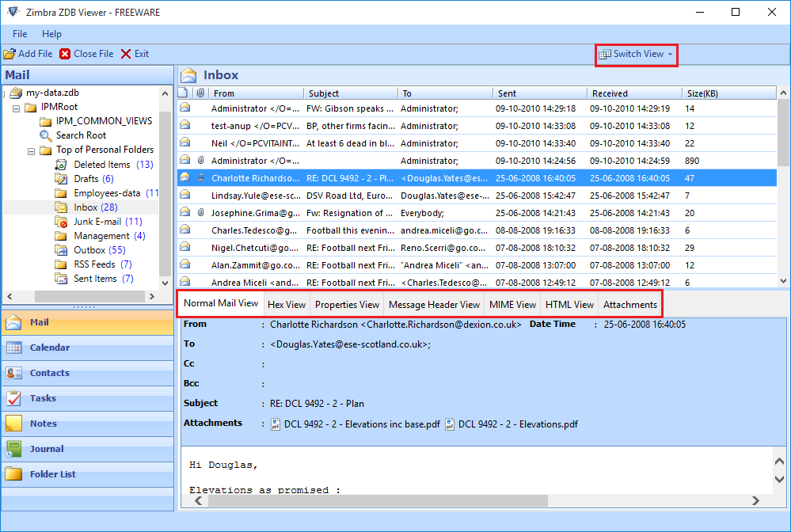
Task: Click the Journal green book icon
Action: [14, 449]
